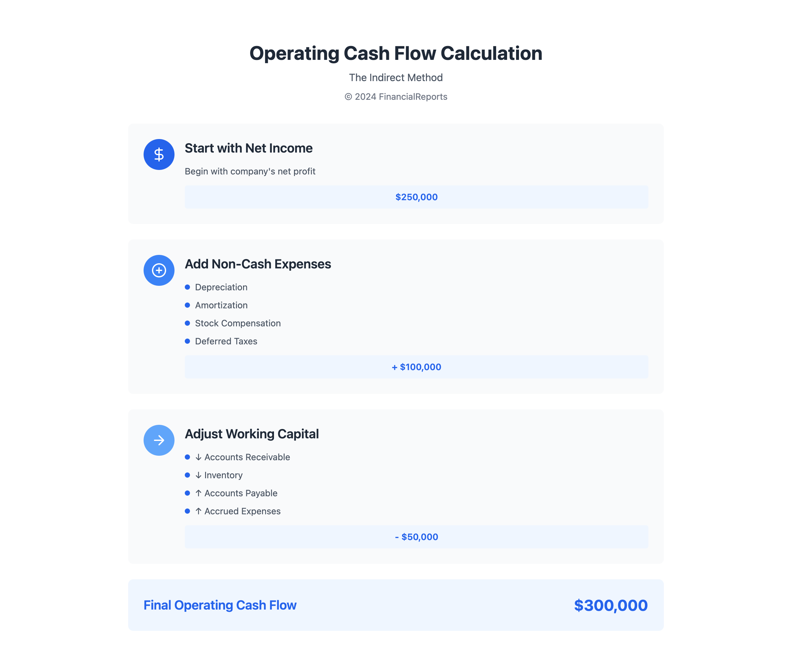Select the $250,000 net income value bar
This screenshot has width=792, height=672.
[416, 197]
